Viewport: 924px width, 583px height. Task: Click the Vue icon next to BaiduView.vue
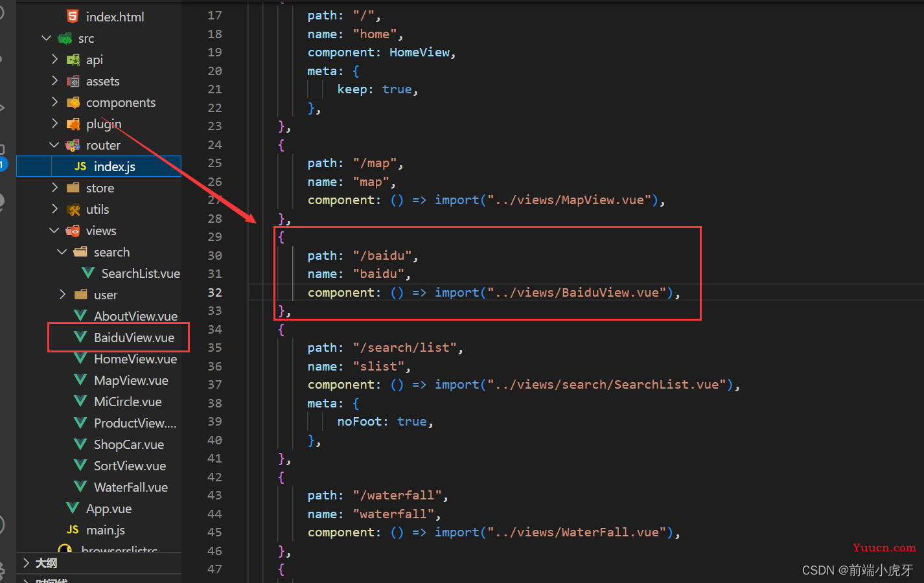coord(80,337)
